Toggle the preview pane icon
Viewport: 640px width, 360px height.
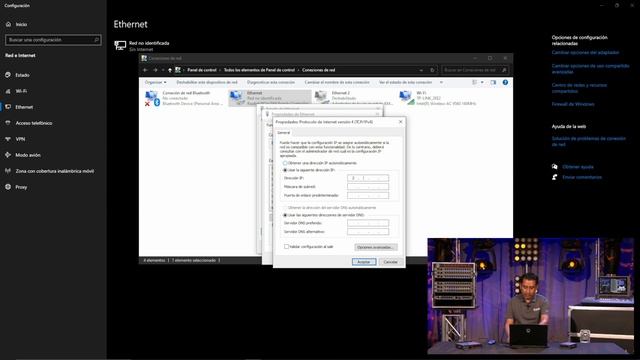[x=493, y=82]
